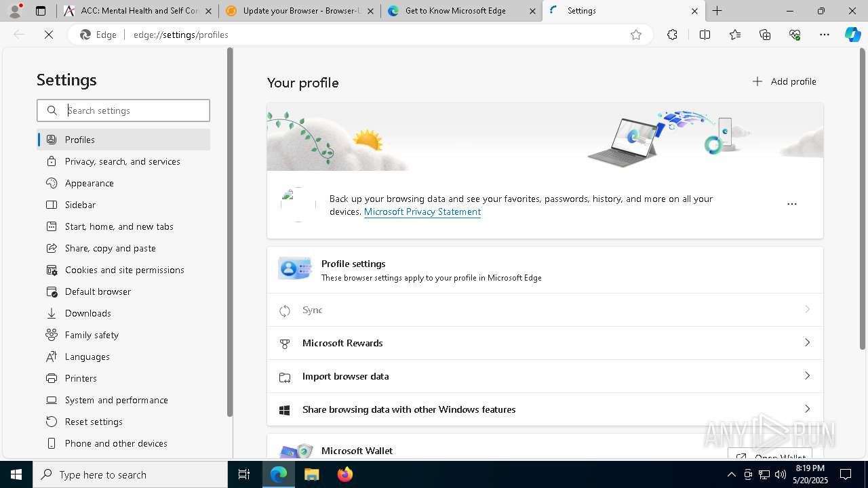The image size is (868, 488).
Task: Click Add profile button
Action: (784, 81)
